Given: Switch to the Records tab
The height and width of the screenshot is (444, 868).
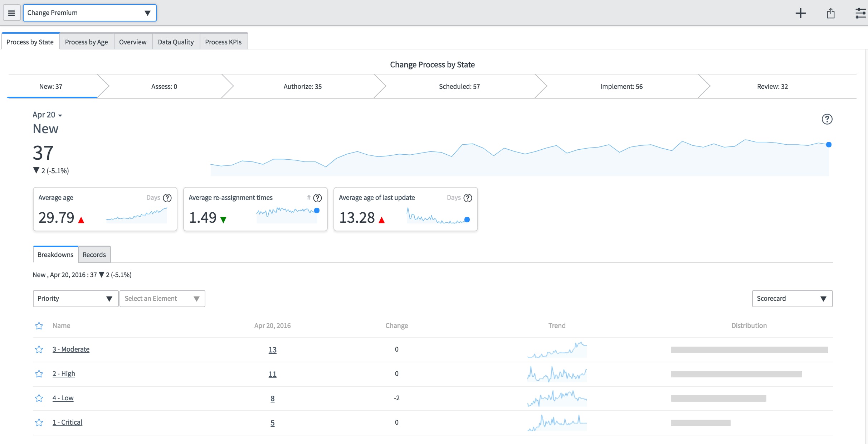Looking at the screenshot, I should pos(94,255).
